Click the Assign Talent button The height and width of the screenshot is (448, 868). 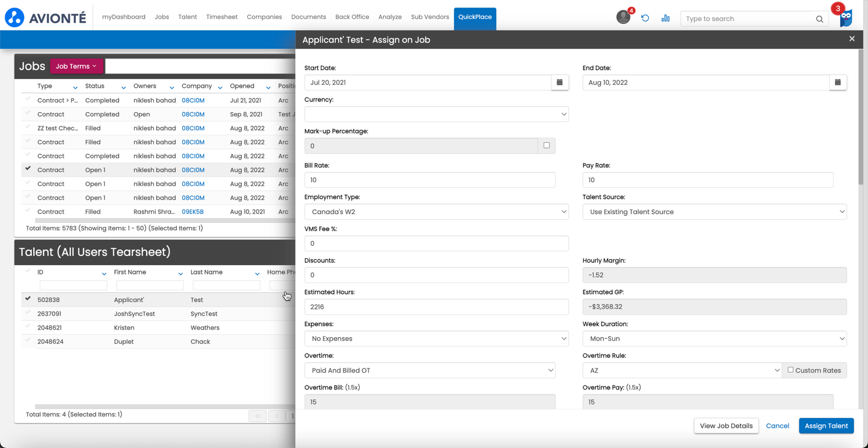click(x=826, y=426)
